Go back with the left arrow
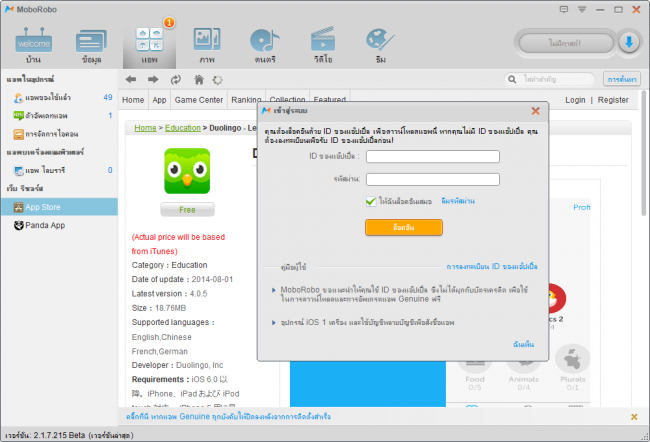 point(131,80)
